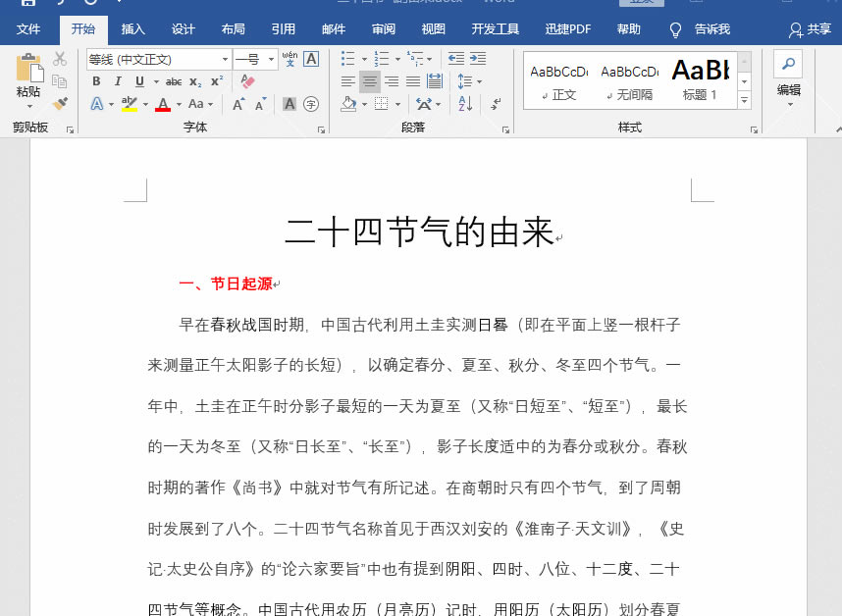Click the increase indent icon

click(x=478, y=59)
